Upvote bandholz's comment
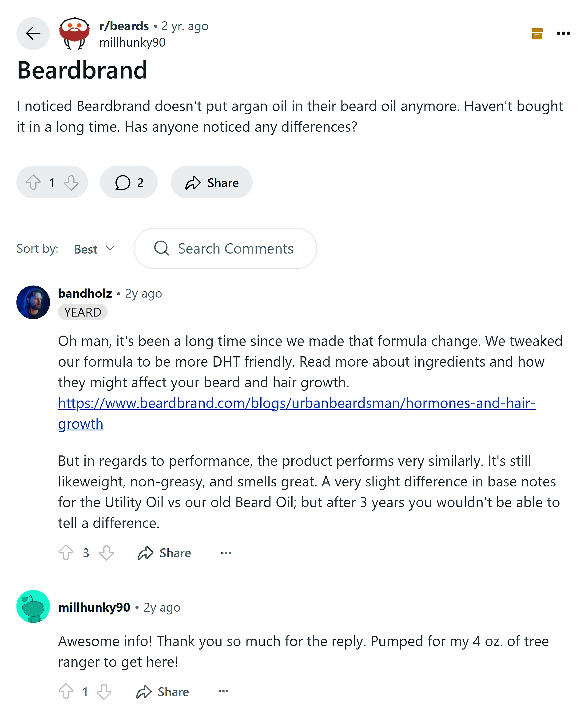 pyautogui.click(x=66, y=553)
